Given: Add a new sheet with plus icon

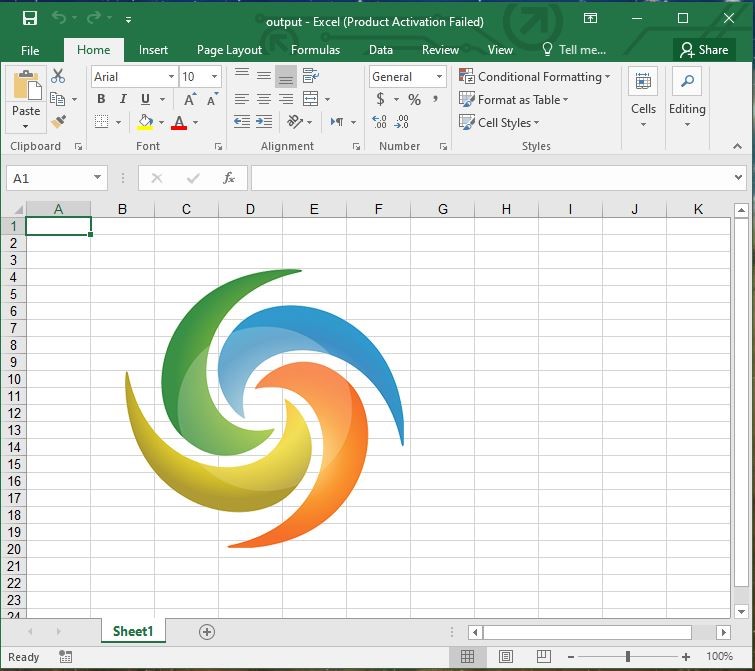Looking at the screenshot, I should pyautogui.click(x=207, y=632).
